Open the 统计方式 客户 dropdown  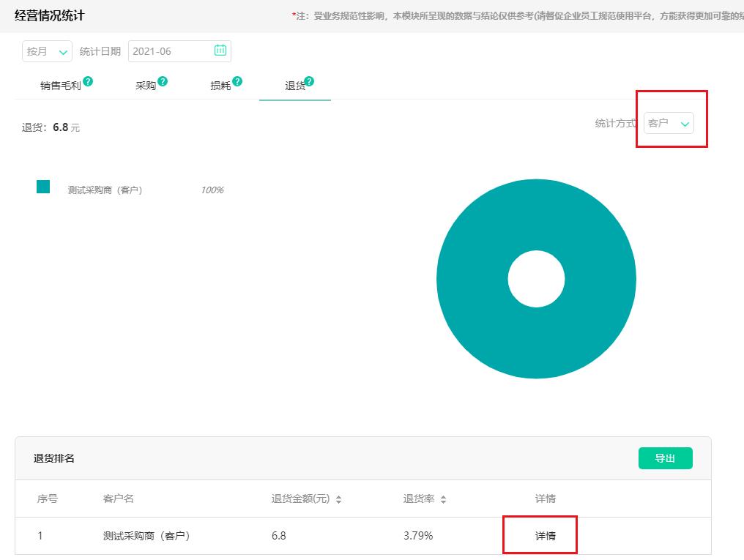(667, 123)
